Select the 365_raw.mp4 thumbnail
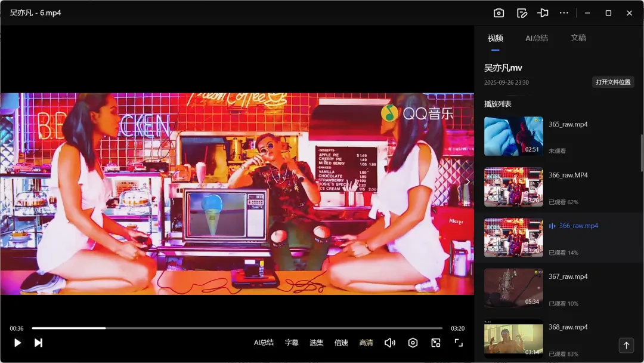 pyautogui.click(x=513, y=136)
